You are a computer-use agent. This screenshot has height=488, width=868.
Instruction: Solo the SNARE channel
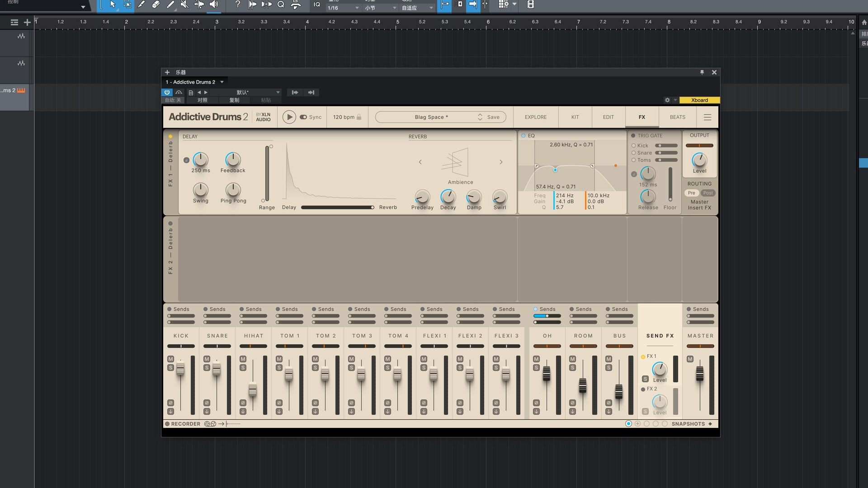tap(207, 368)
